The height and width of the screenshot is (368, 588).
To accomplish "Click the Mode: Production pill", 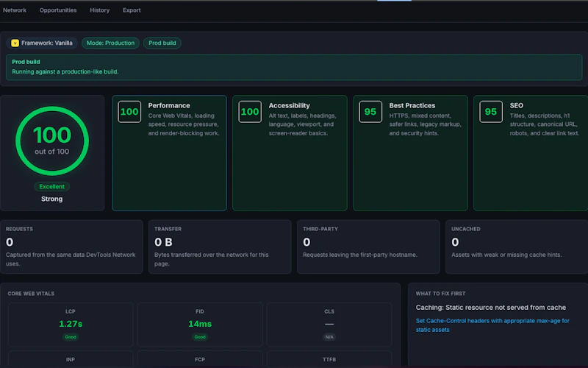I will [x=111, y=43].
